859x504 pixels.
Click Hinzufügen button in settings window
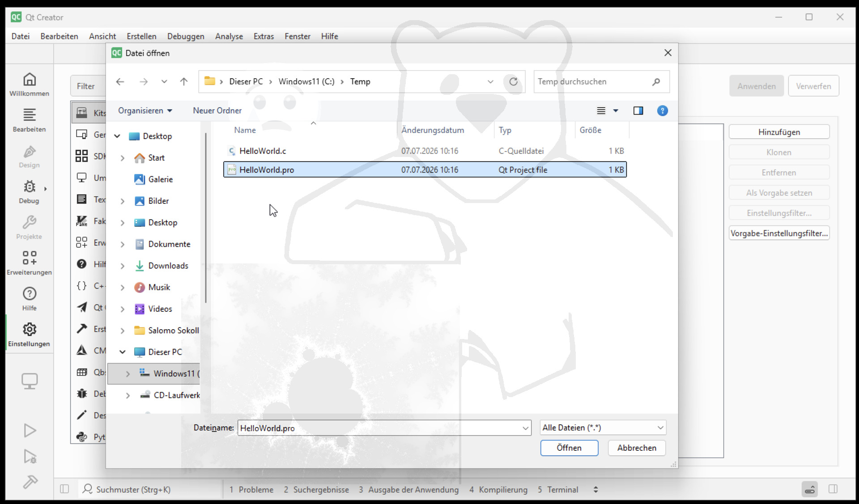(x=779, y=132)
